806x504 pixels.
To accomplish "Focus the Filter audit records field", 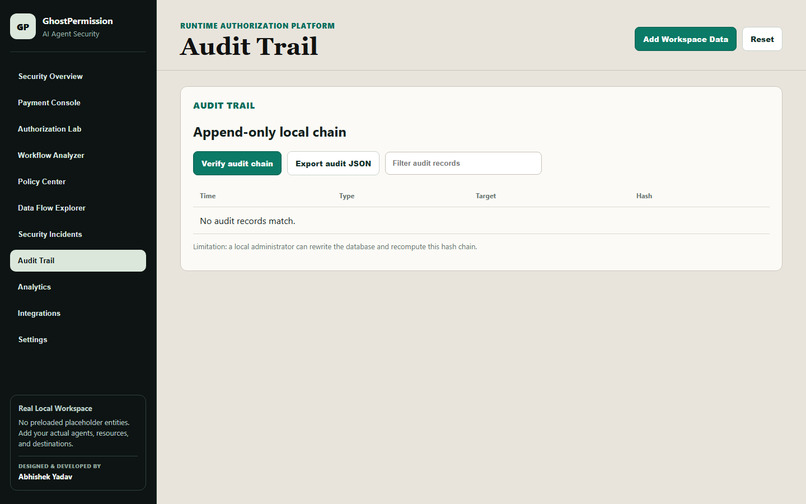I will tap(463, 163).
